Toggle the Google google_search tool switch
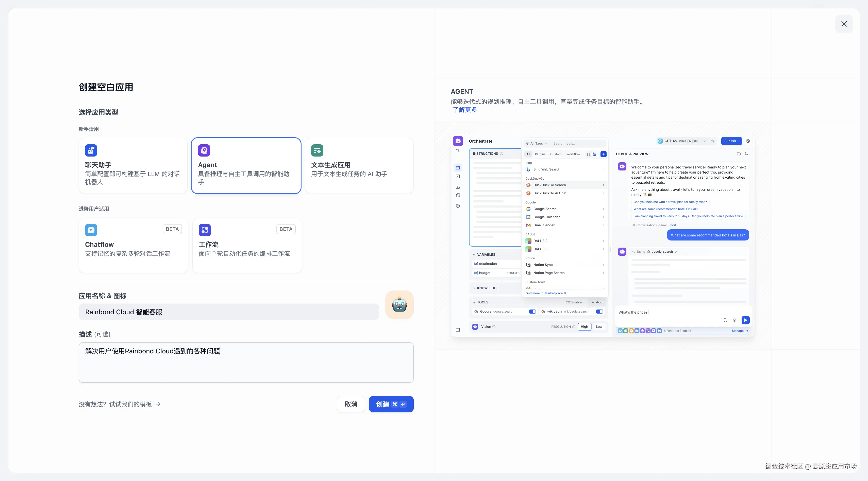The width and height of the screenshot is (868, 481). click(532, 312)
